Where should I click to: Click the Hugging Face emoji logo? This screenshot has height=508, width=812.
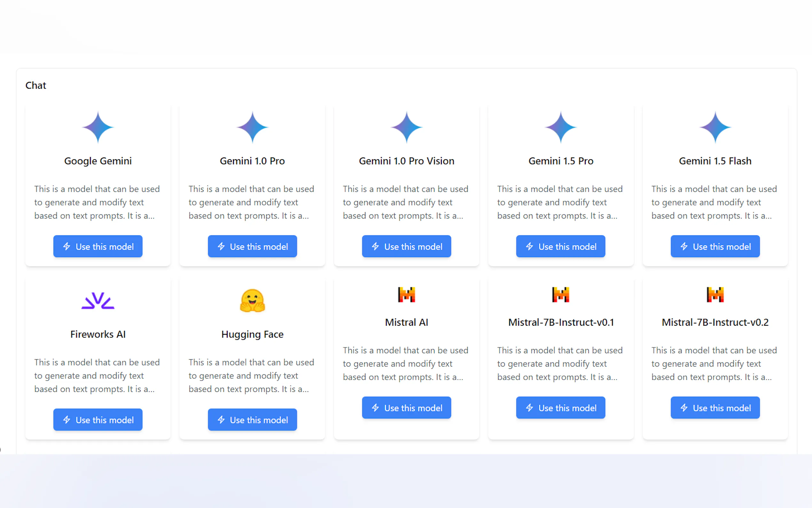pos(252,301)
